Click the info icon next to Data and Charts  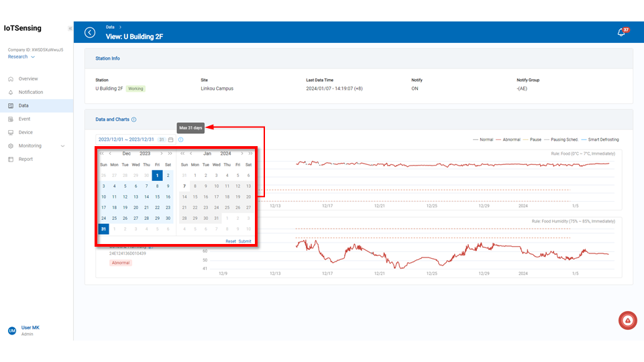point(134,119)
